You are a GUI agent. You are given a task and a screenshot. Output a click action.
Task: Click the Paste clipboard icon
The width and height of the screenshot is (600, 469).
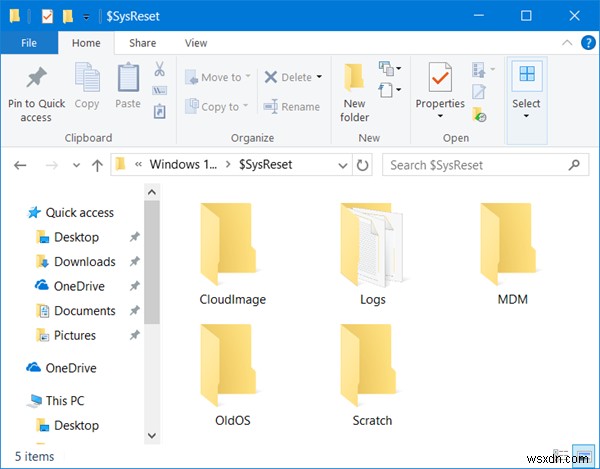click(128, 78)
